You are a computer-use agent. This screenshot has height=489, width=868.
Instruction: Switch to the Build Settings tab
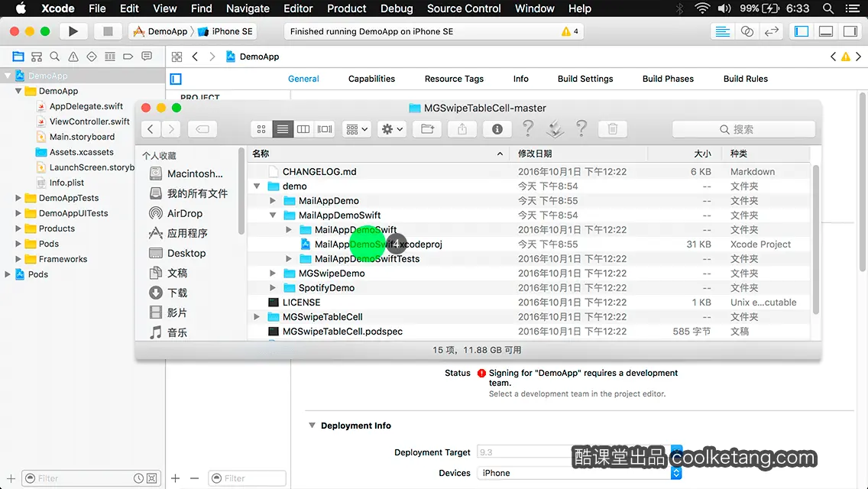pos(585,79)
